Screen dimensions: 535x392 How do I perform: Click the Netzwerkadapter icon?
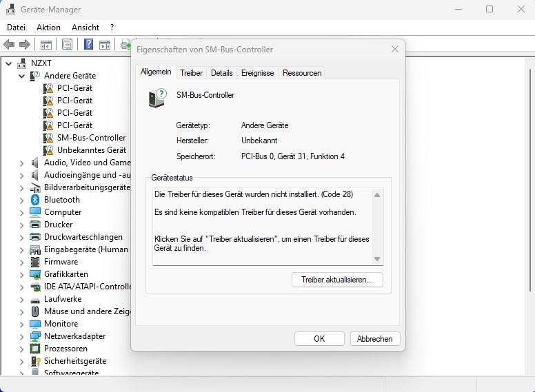[x=34, y=336]
